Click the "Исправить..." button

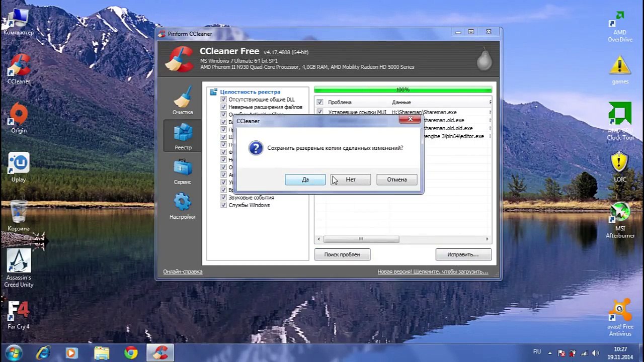[463, 254]
